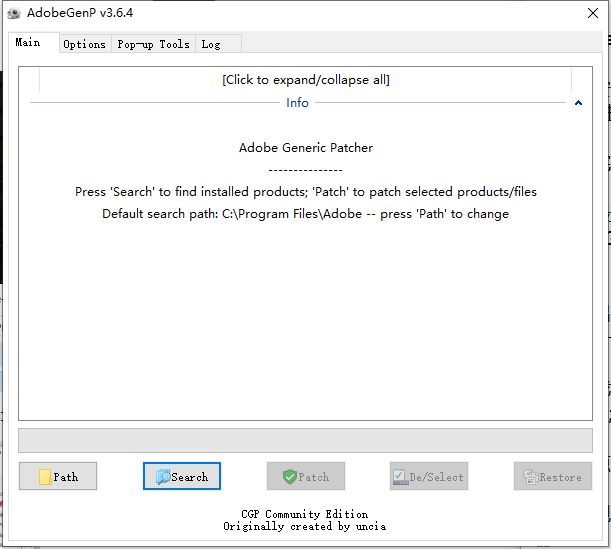
Task: Click the green shield Patch icon
Action: 289,477
